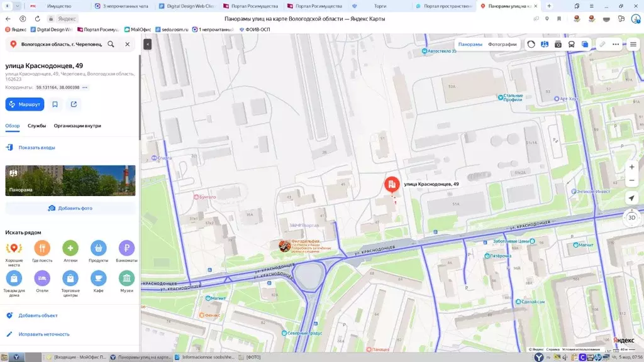Image resolution: width=644 pixels, height=362 pixels.
Task: Open the map layers selector
Action: click(585, 45)
